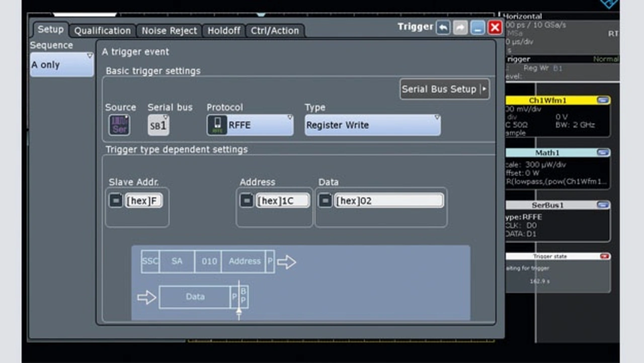Open the Type Register Write dropdown
This screenshot has width=644, height=363.
coord(372,125)
